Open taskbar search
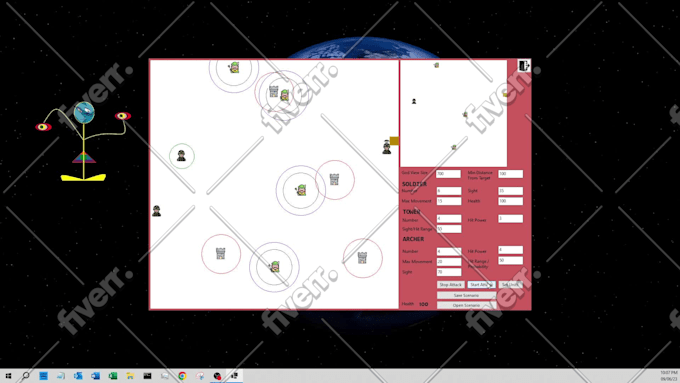Image resolution: width=680 pixels, height=383 pixels. click(26, 376)
